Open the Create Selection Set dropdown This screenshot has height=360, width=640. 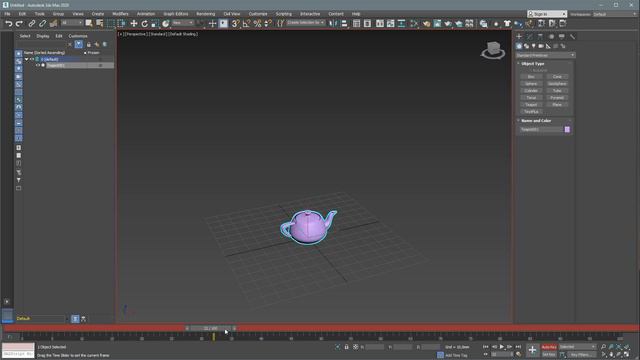click(x=306, y=23)
